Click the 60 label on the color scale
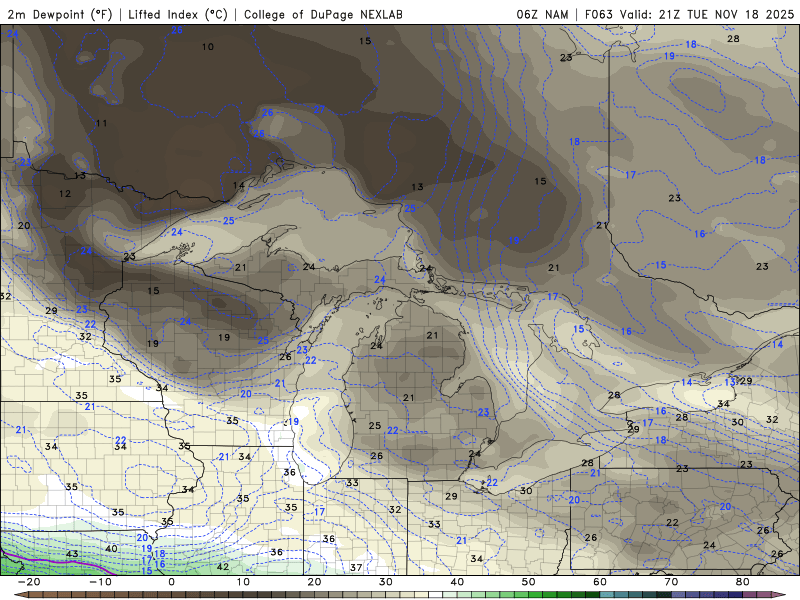The height and width of the screenshot is (600, 800). (x=600, y=582)
